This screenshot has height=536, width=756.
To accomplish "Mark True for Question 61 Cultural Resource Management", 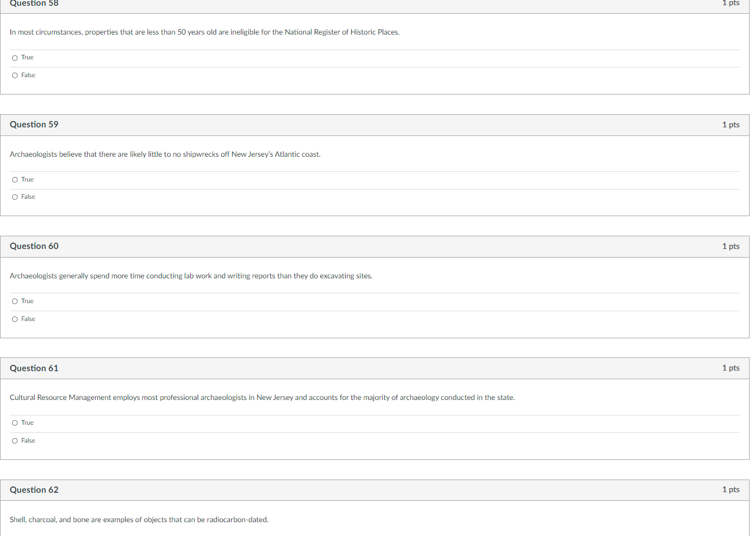I will pos(15,423).
